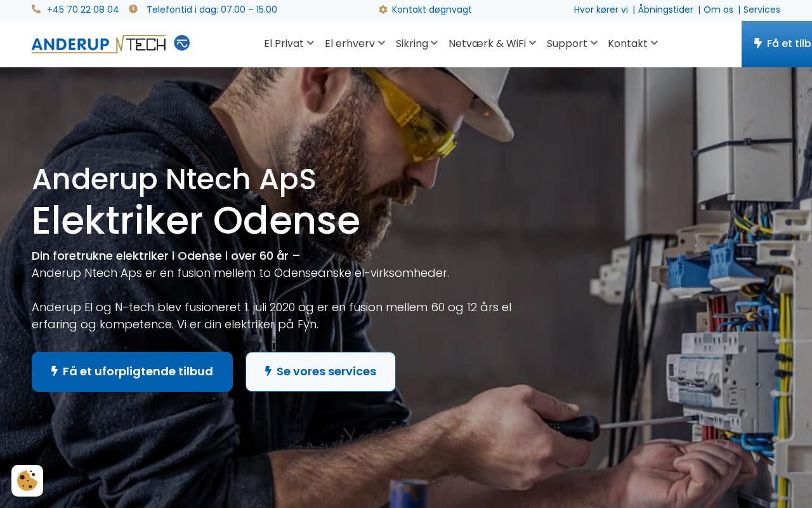The width and height of the screenshot is (812, 508).
Task: Open the Kontakt menu item
Action: tap(632, 43)
